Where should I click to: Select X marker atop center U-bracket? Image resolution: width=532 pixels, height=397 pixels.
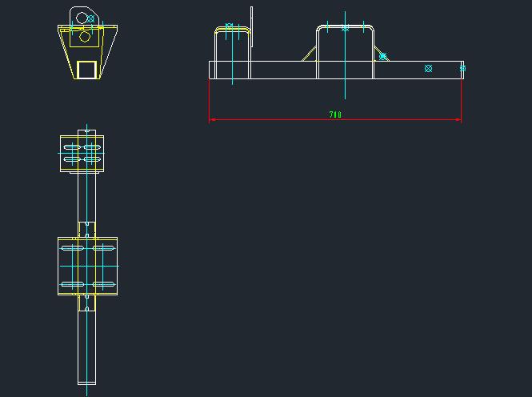[x=345, y=28]
